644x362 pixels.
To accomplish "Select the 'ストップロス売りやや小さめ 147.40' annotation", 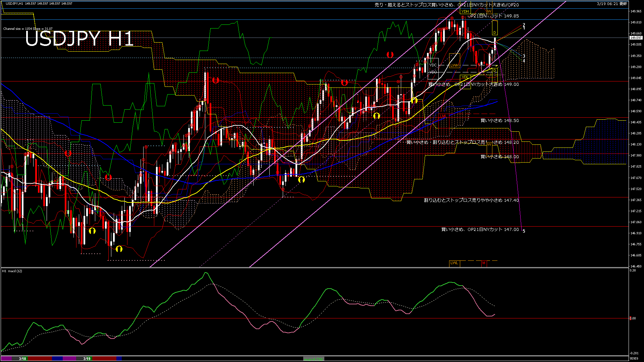I will point(471,200).
